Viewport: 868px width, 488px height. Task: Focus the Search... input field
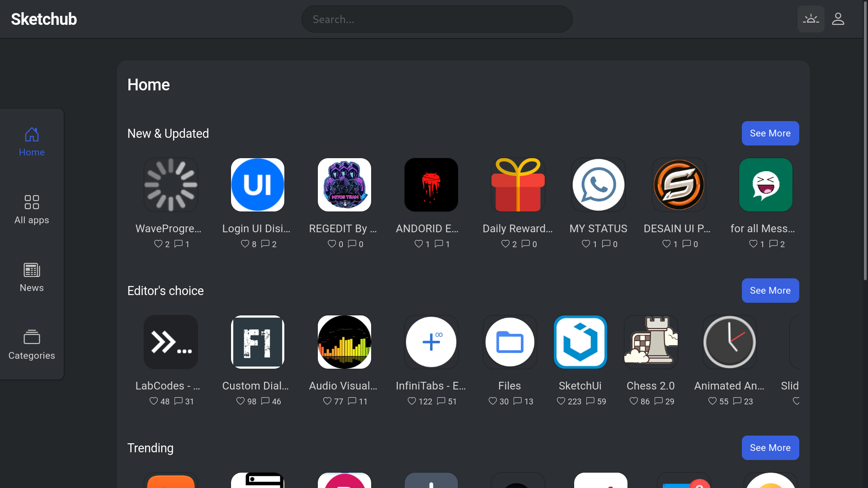pyautogui.click(x=437, y=19)
